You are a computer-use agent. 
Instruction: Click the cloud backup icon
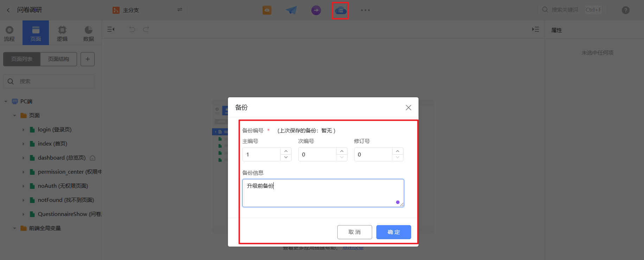click(x=340, y=11)
